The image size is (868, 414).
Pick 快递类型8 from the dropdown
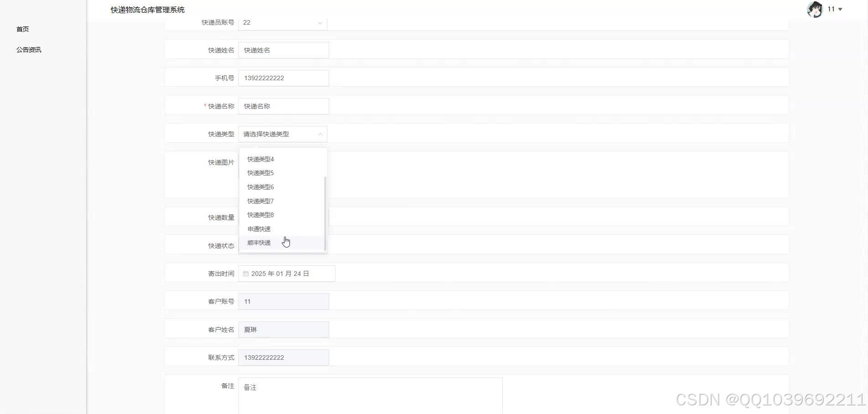click(x=282, y=215)
